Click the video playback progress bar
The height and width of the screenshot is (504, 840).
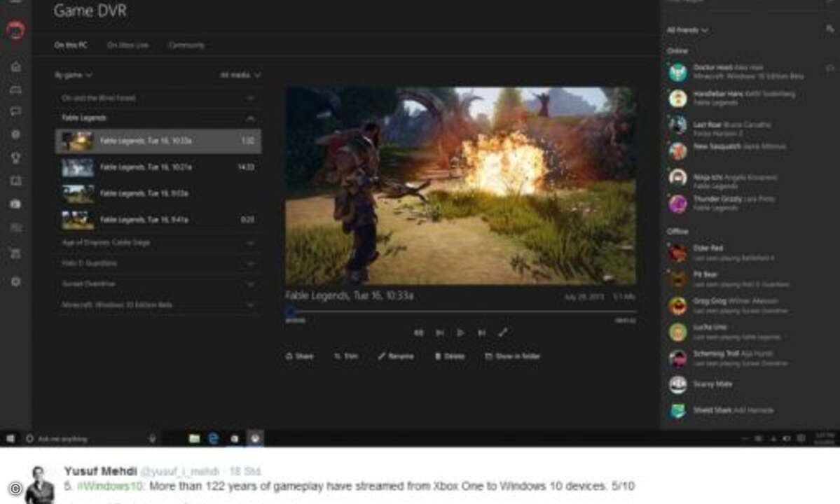(460, 311)
